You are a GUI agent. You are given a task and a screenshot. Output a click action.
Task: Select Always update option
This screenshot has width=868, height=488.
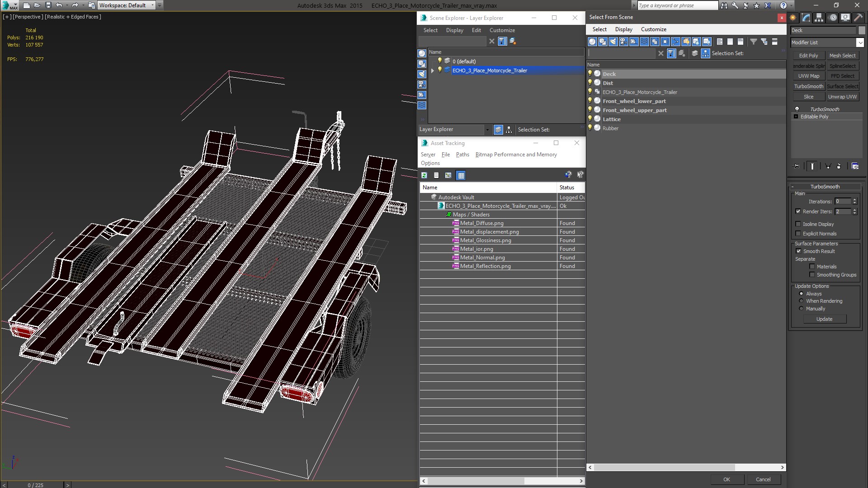point(801,294)
